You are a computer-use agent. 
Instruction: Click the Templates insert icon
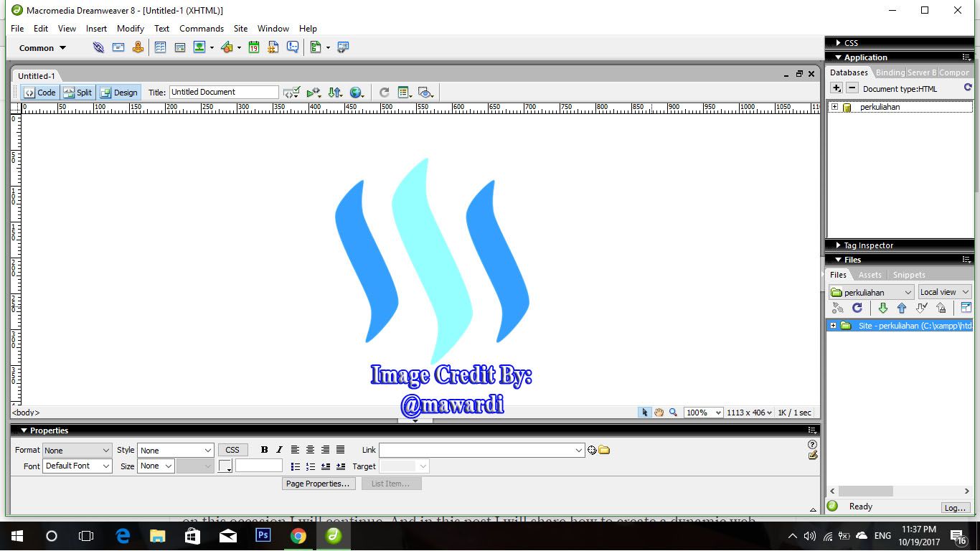pos(316,47)
